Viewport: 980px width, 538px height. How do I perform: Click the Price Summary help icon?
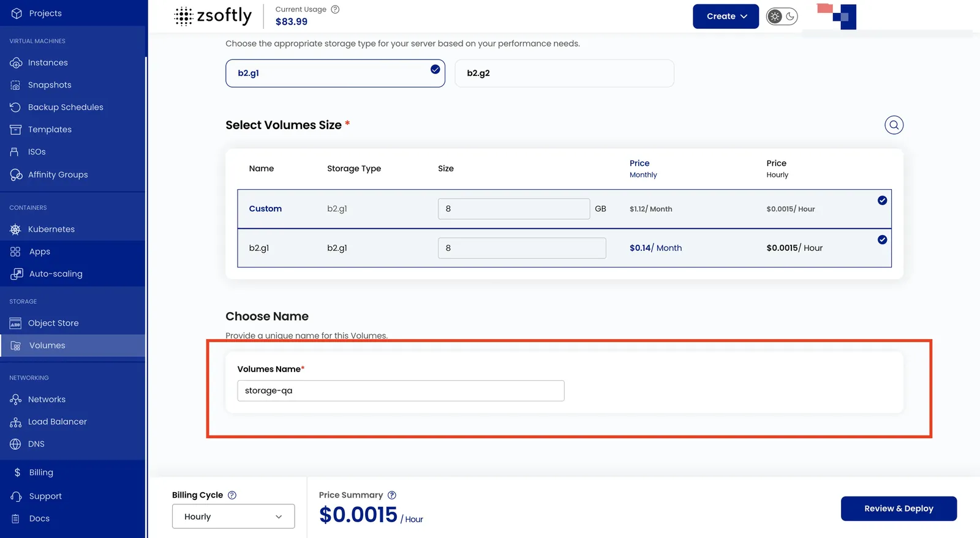coord(392,495)
